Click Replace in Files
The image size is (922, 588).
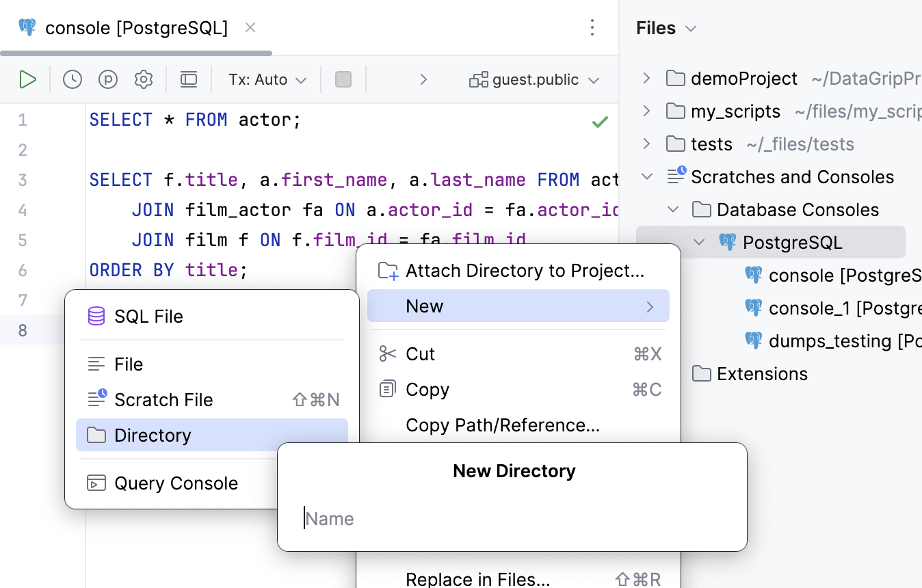(x=477, y=578)
